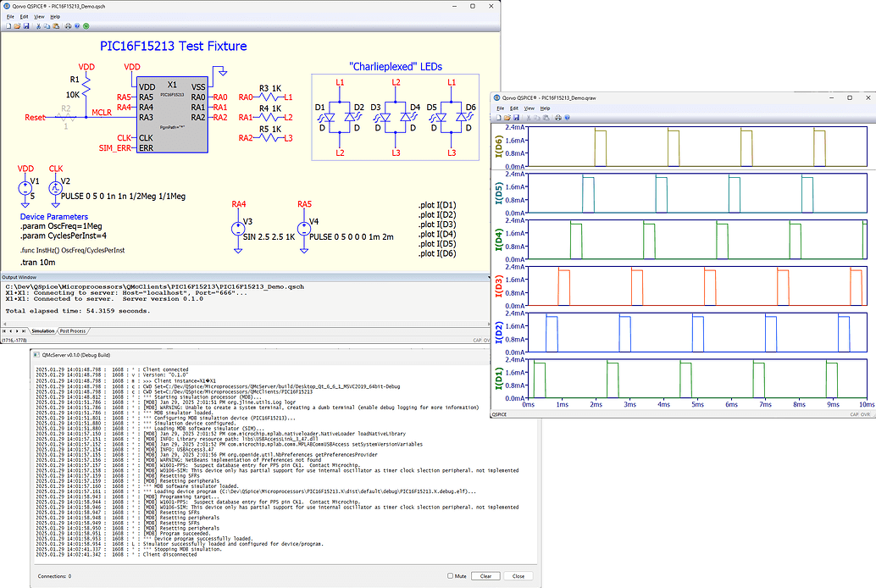Open Help via the blue question icon
The height and width of the screenshot is (588, 876).
pos(76,26)
